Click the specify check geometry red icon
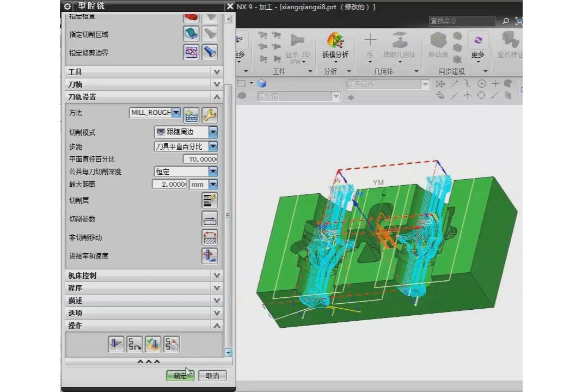Screen dimensions: 588x392 click(191, 17)
